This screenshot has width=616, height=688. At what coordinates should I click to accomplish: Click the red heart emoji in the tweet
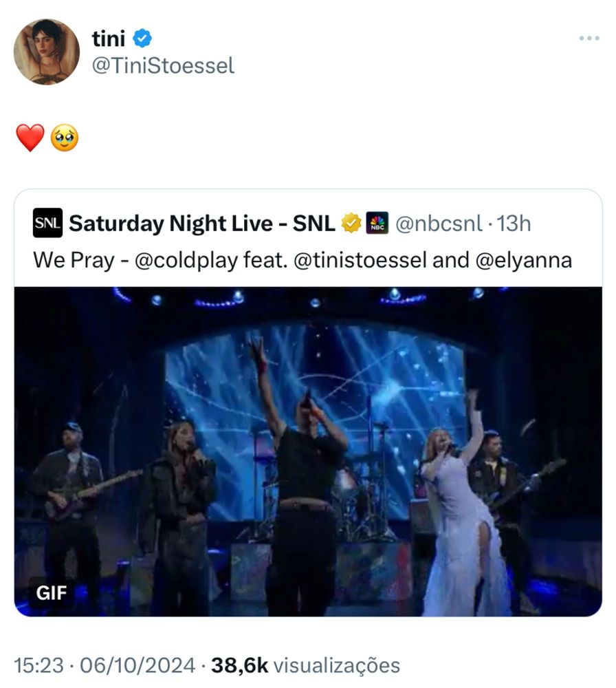[x=30, y=138]
